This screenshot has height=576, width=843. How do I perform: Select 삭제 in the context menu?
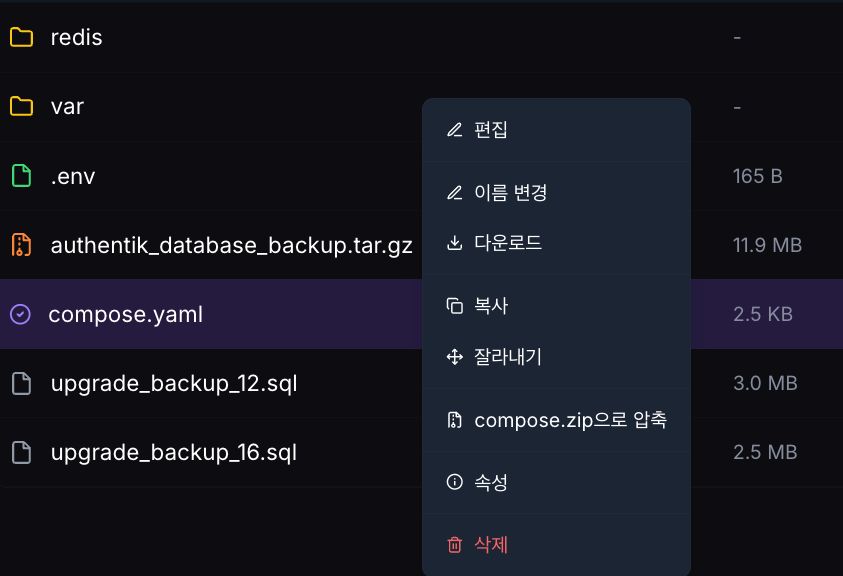(490, 544)
